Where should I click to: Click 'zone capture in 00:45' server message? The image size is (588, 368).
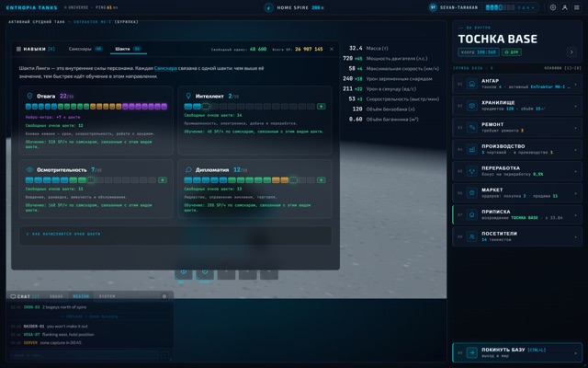pos(60,343)
